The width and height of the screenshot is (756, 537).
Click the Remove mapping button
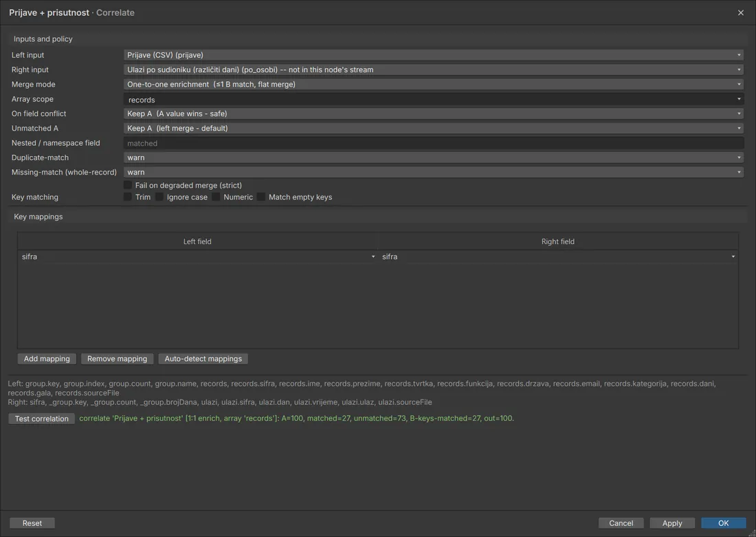point(117,359)
